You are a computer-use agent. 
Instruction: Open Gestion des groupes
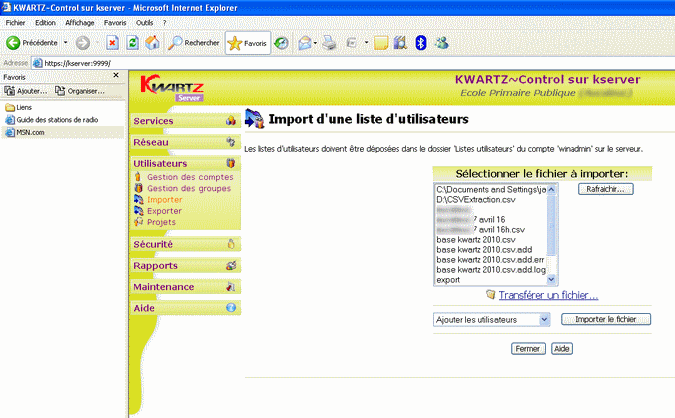pyautogui.click(x=189, y=188)
